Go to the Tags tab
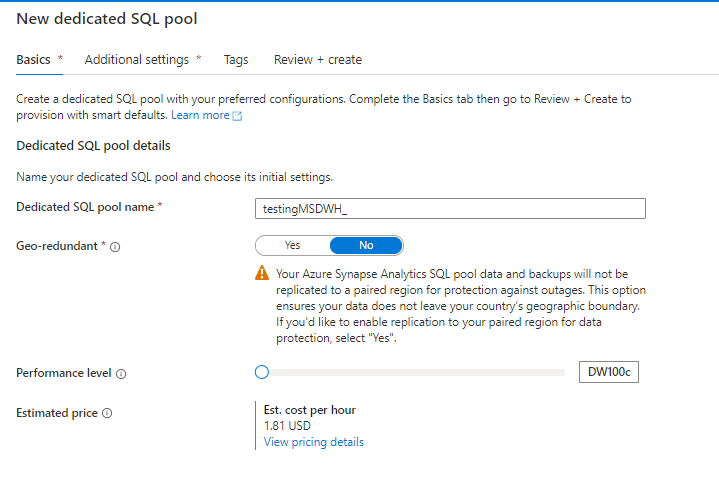 click(x=236, y=60)
